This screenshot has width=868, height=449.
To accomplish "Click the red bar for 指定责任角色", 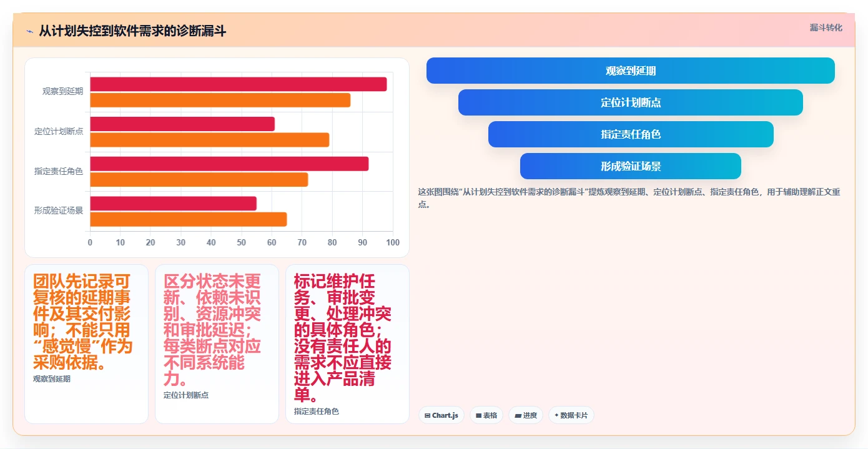I will coord(229,164).
